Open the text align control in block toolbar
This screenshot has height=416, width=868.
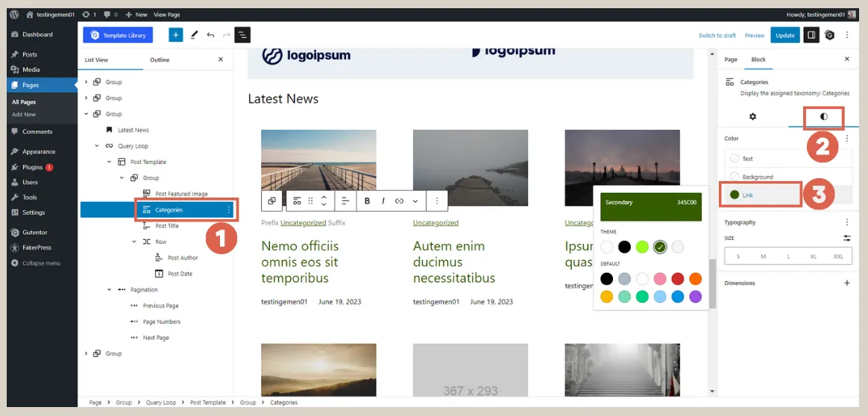click(x=345, y=201)
